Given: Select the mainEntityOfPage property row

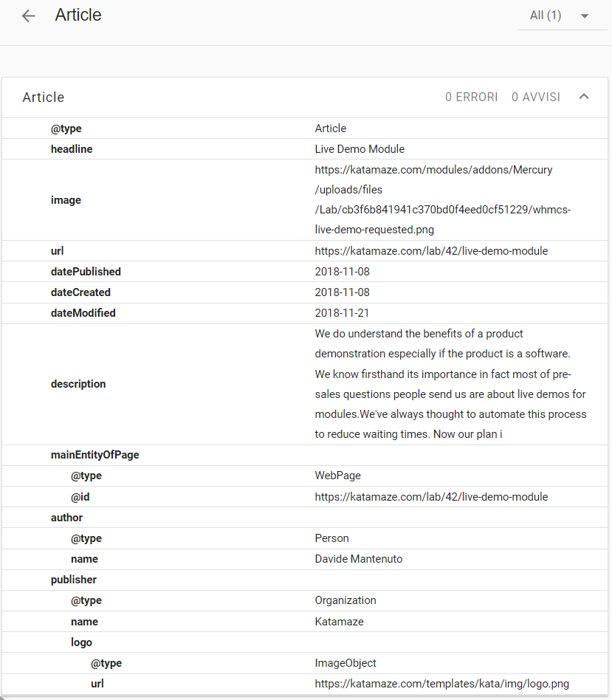Looking at the screenshot, I should coord(305,455).
